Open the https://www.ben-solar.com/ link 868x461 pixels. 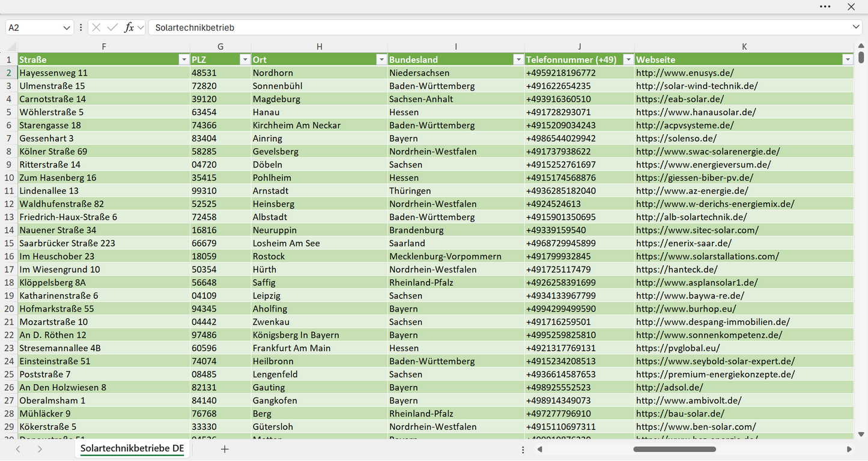(696, 427)
